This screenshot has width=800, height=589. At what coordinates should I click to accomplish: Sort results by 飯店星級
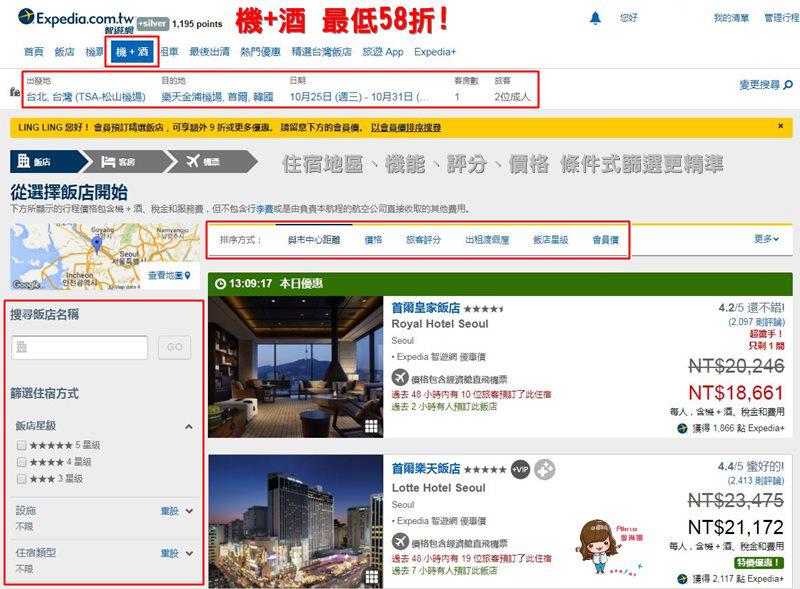(551, 240)
